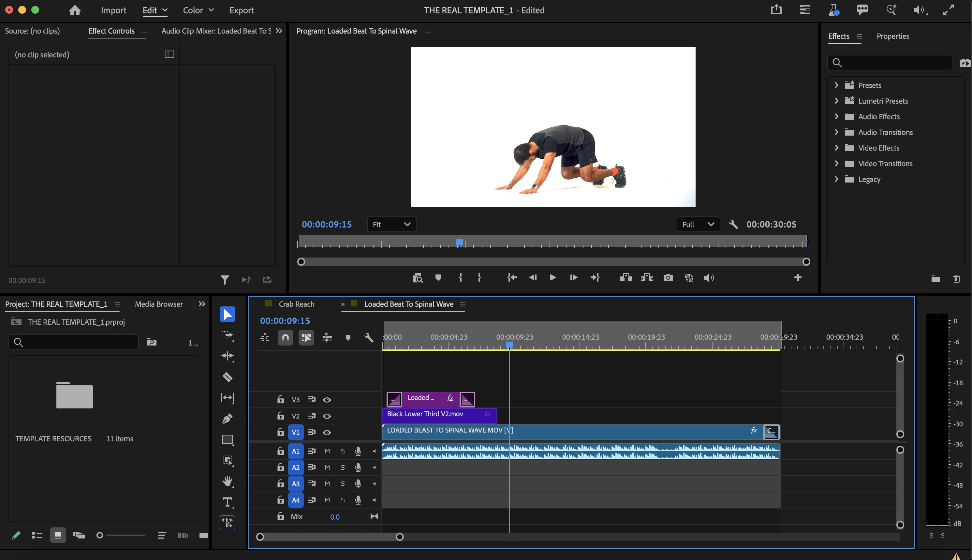Open timeline display settings wrench
The image size is (972, 560).
pyautogui.click(x=369, y=338)
